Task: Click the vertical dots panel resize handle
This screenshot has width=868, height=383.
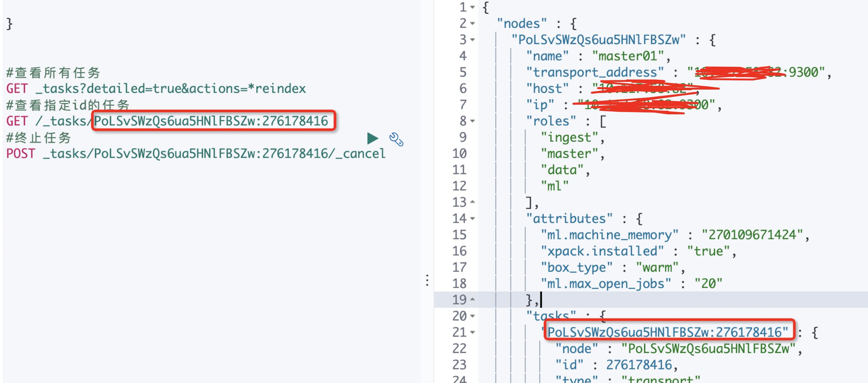Action: pyautogui.click(x=427, y=280)
